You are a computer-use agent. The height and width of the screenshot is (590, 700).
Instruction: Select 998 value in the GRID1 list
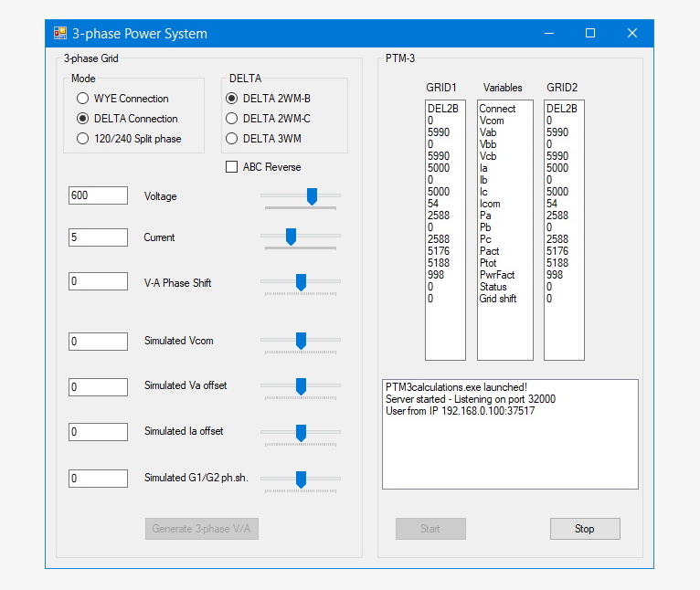436,275
